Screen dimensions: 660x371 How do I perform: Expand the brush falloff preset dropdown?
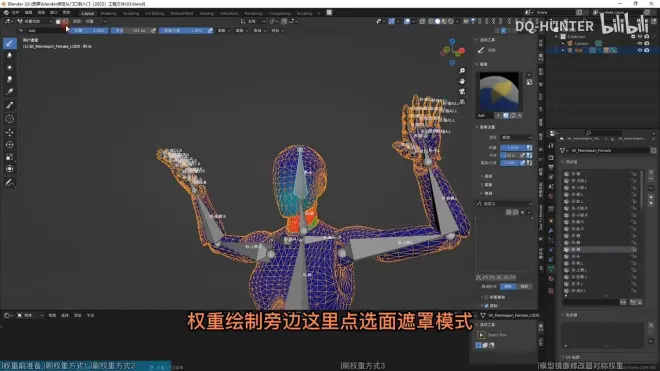pyautogui.click(x=504, y=204)
